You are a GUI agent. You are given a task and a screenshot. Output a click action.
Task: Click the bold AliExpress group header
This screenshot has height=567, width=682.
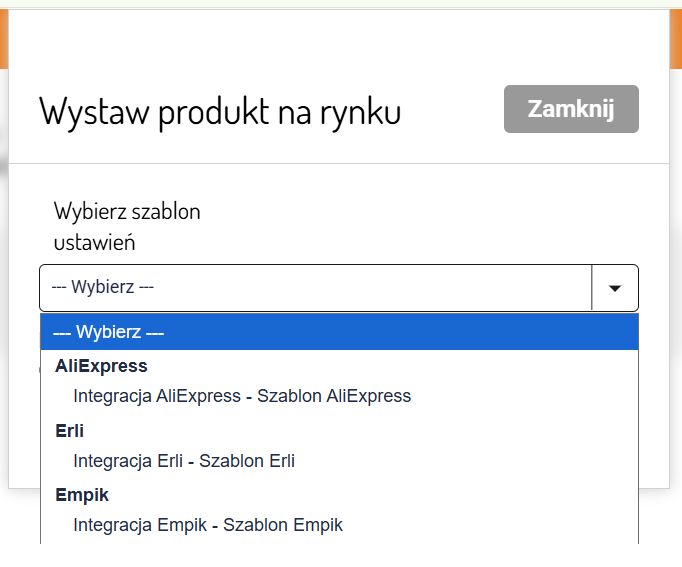101,366
